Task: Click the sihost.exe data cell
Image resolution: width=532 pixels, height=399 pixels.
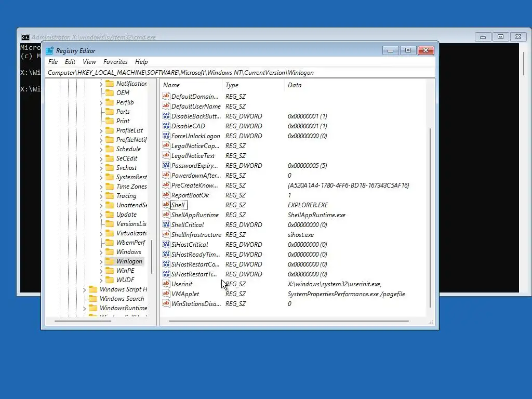Action: pos(301,234)
